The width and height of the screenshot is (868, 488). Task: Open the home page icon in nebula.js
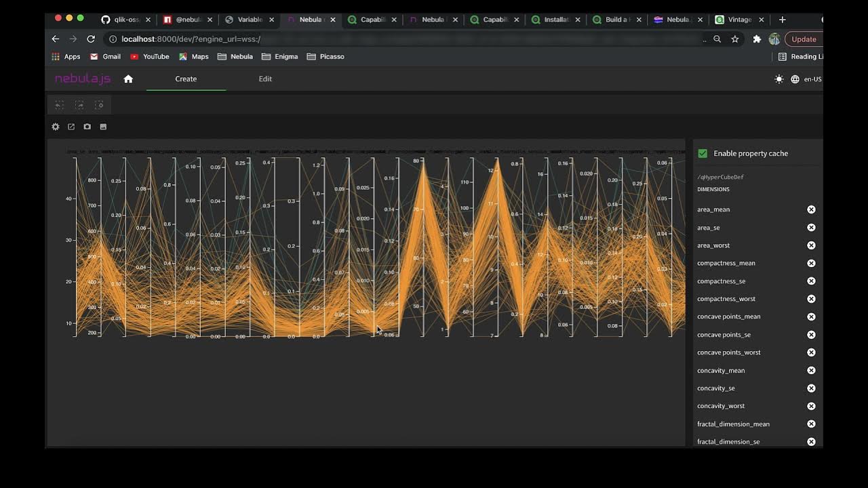(x=128, y=79)
